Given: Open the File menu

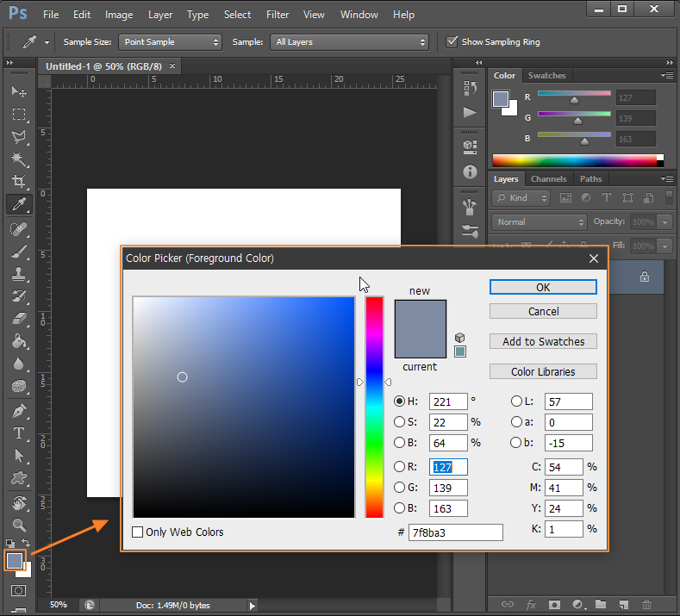Looking at the screenshot, I should coord(51,15).
